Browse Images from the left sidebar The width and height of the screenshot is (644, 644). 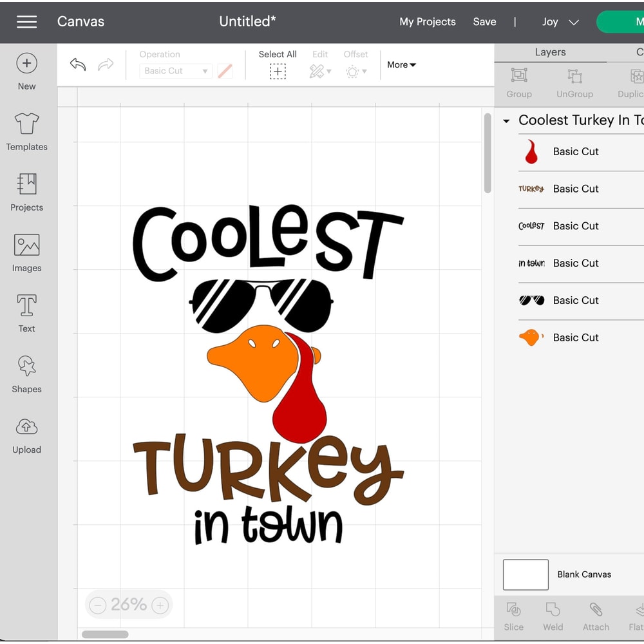click(26, 253)
